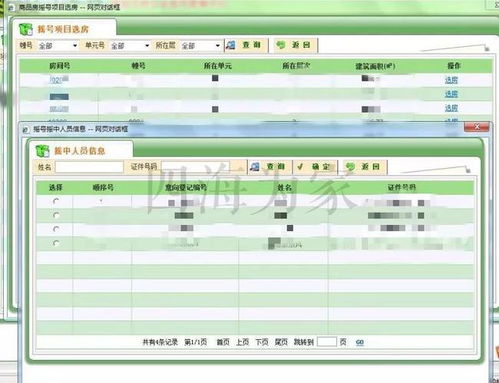This screenshot has height=383, width=499.
Task: Click the 意向登记编号 column header
Action: click(186, 187)
